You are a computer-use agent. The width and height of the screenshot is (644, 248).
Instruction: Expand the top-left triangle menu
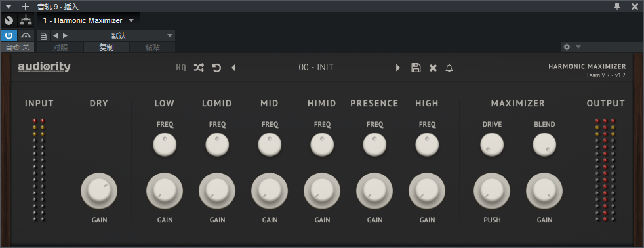[9, 6]
